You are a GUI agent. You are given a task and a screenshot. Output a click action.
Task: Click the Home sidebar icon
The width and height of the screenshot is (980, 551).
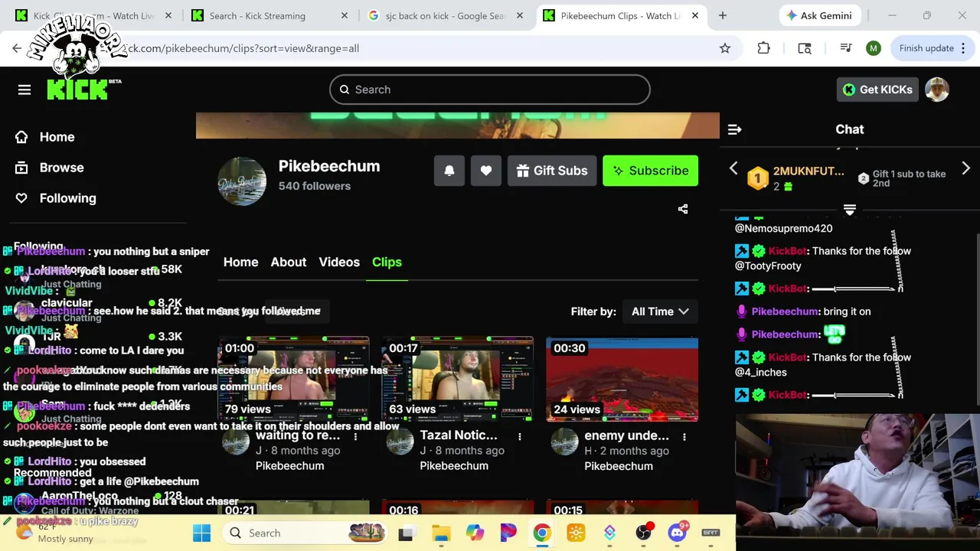(x=21, y=137)
